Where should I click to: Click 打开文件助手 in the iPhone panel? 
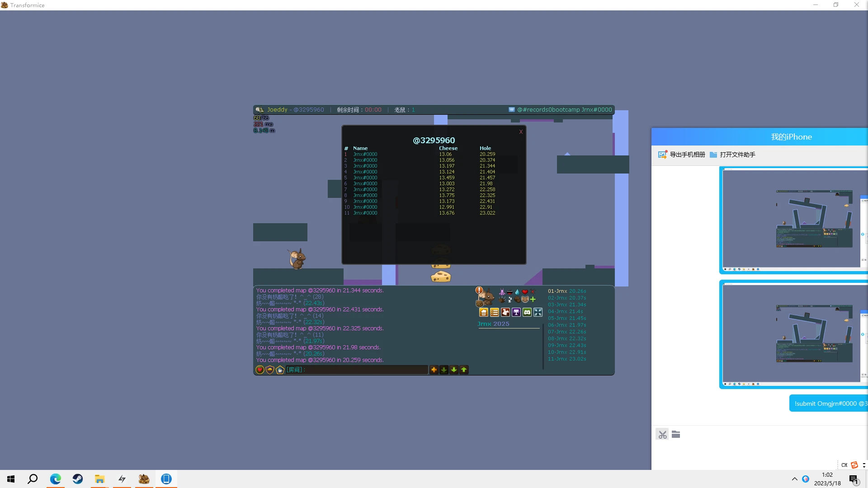pos(732,155)
